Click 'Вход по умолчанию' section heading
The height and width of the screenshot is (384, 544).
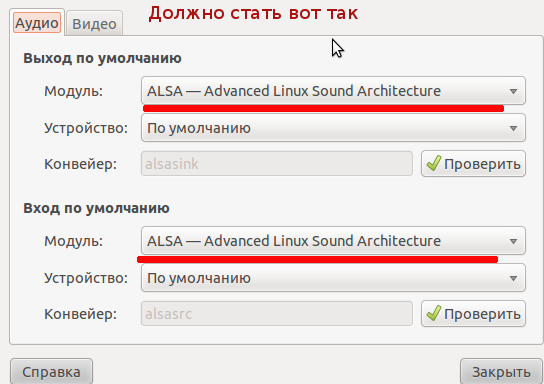(x=96, y=208)
